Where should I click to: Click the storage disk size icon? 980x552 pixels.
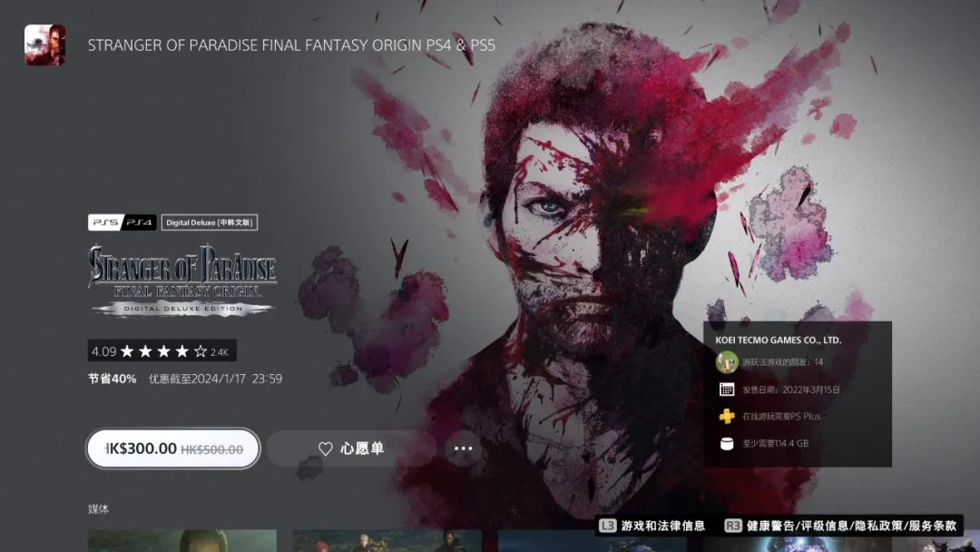tap(727, 444)
